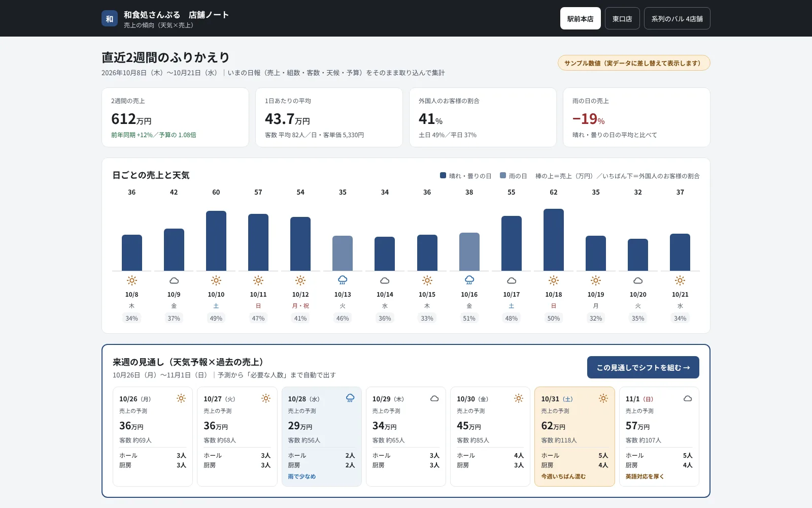
Task: Click the sun icon in the 10/26 forecast card
Action: (181, 398)
